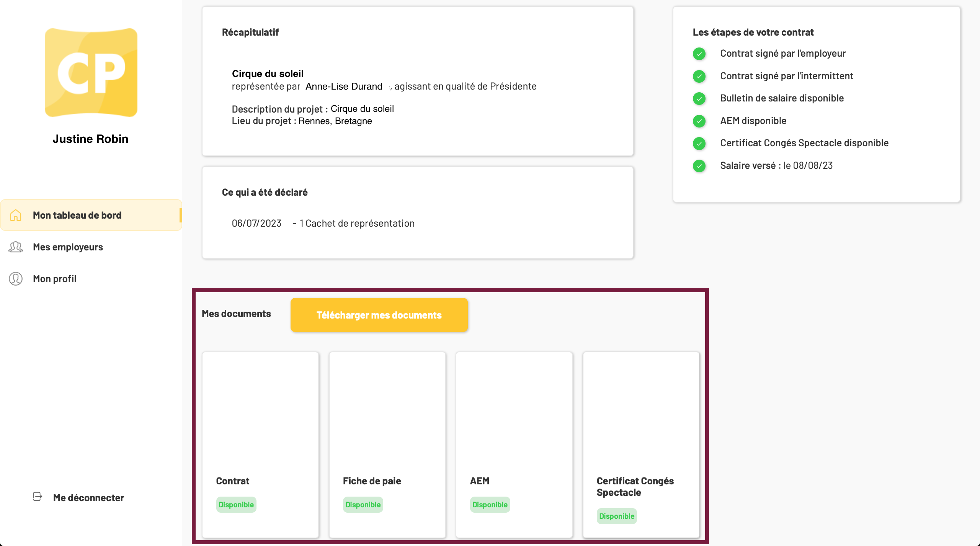Open Mon profil page
The width and height of the screenshot is (980, 546).
pos(55,279)
